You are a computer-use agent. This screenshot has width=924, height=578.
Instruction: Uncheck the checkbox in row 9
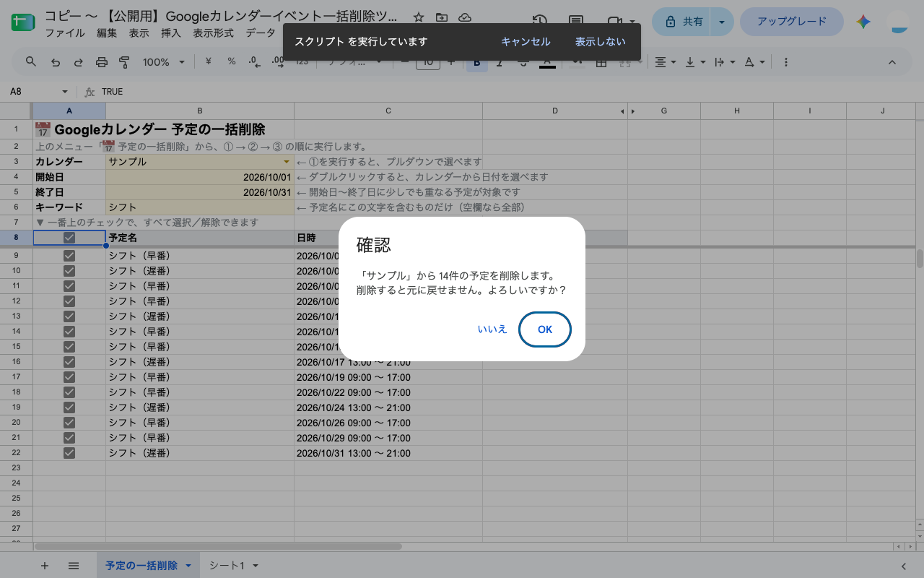(x=69, y=256)
